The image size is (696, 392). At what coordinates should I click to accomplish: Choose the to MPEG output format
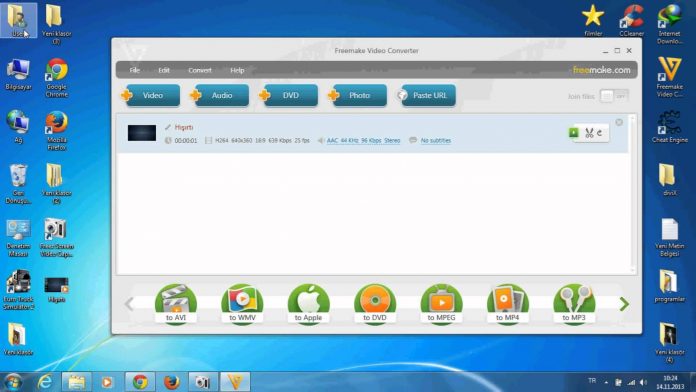(x=441, y=304)
